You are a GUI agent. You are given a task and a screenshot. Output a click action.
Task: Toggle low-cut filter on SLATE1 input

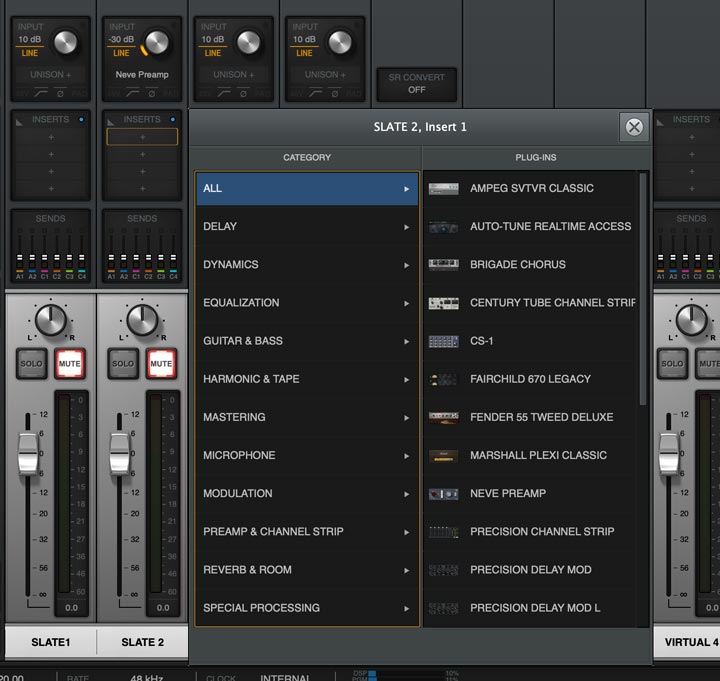[x=41, y=93]
